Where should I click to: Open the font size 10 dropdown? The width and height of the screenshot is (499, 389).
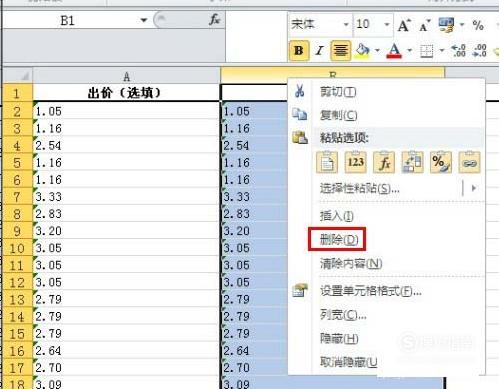point(387,24)
